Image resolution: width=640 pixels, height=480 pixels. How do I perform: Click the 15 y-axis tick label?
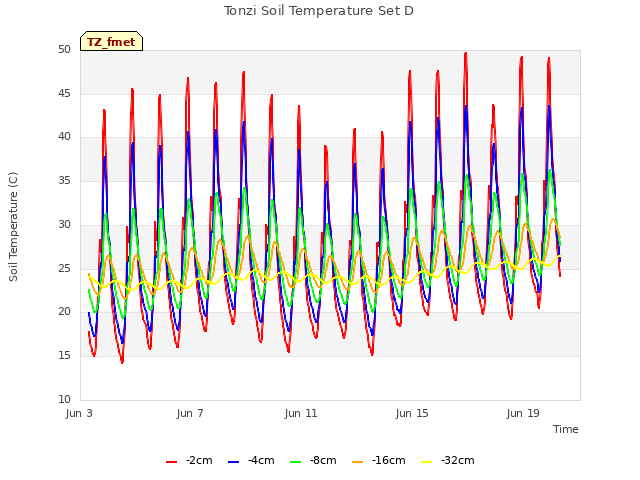click(64, 356)
